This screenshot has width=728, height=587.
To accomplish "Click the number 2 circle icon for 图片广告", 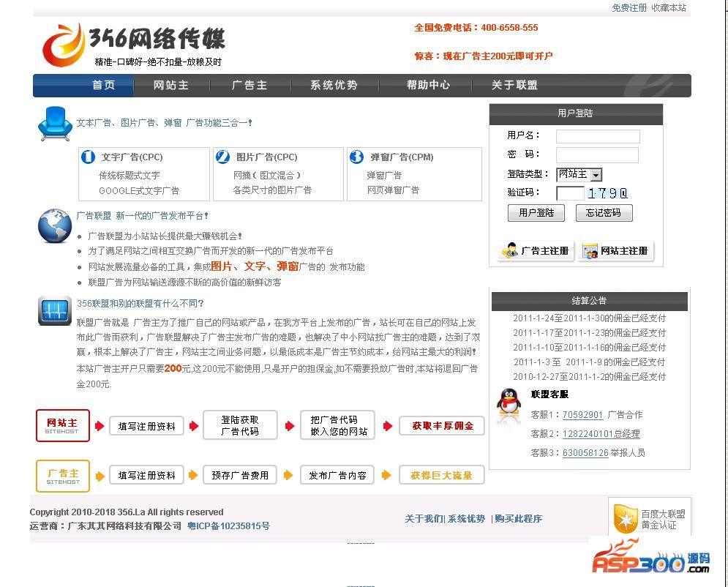I will click(222, 157).
